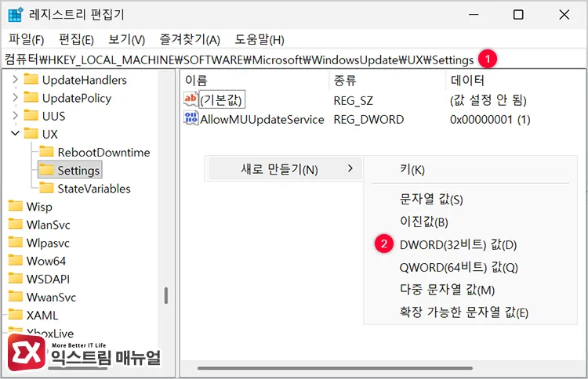Click the 0x00000001 (1) data cell
The image size is (588, 379).
pyautogui.click(x=490, y=120)
